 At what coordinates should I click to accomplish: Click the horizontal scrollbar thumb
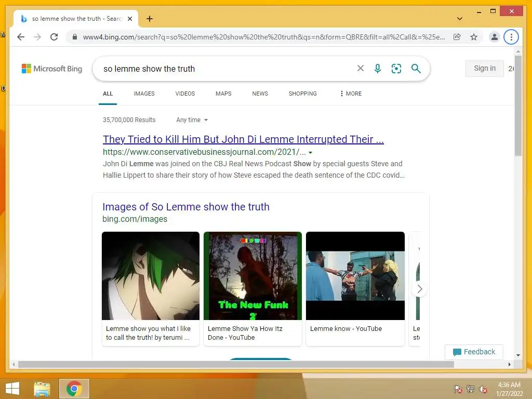point(236,364)
